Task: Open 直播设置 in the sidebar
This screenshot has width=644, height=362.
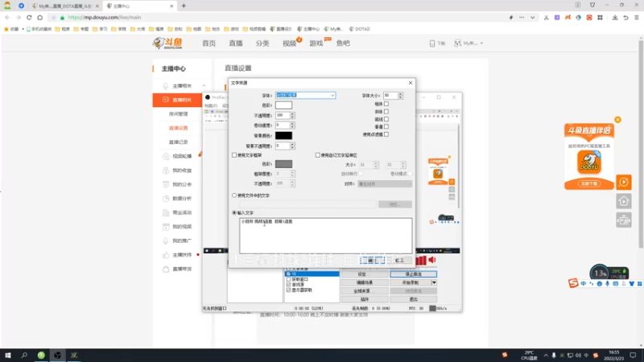Action: (178, 128)
